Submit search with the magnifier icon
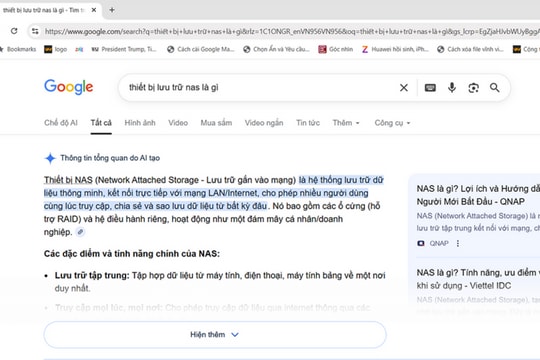 point(495,88)
